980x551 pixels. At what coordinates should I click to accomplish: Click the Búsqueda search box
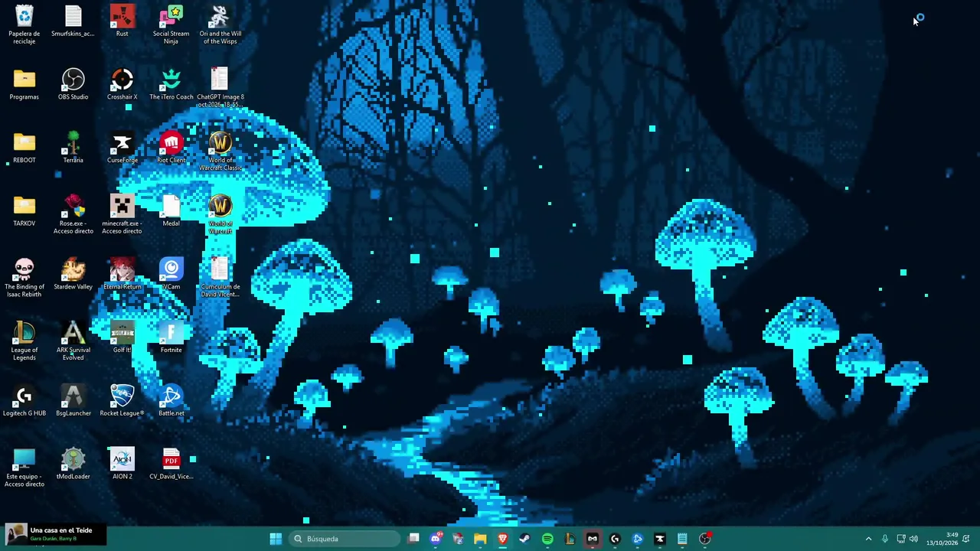click(x=345, y=539)
